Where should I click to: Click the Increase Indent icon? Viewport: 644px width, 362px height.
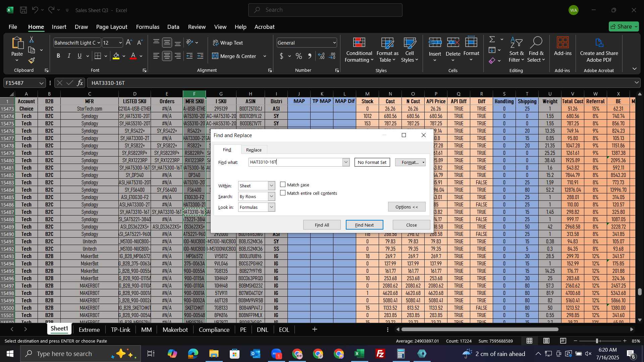(x=200, y=56)
